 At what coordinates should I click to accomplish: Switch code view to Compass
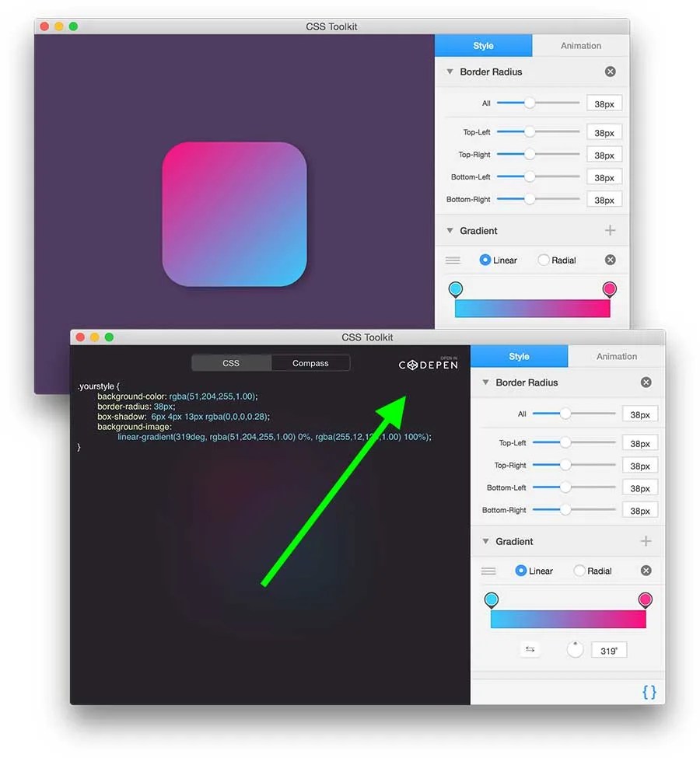[x=310, y=362]
